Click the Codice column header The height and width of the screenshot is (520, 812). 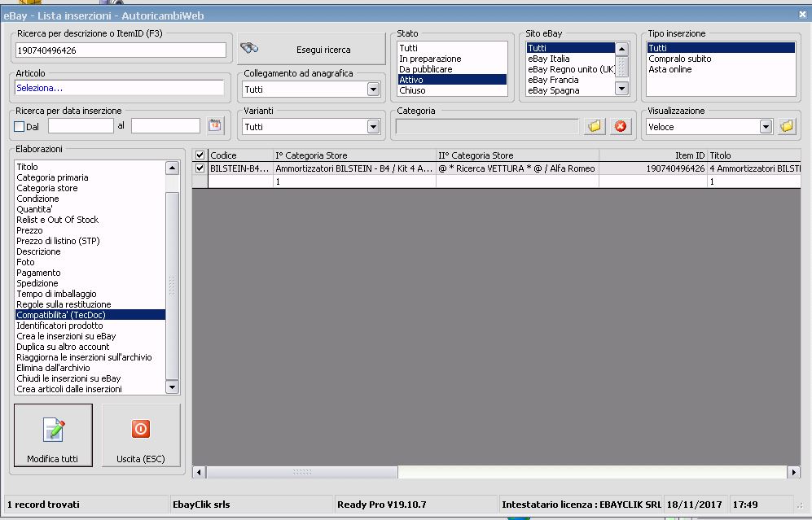tap(240, 155)
